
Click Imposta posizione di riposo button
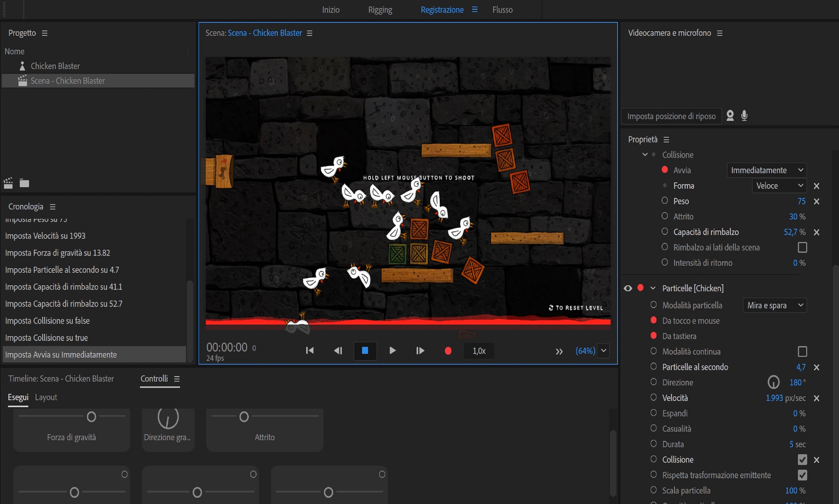(671, 116)
